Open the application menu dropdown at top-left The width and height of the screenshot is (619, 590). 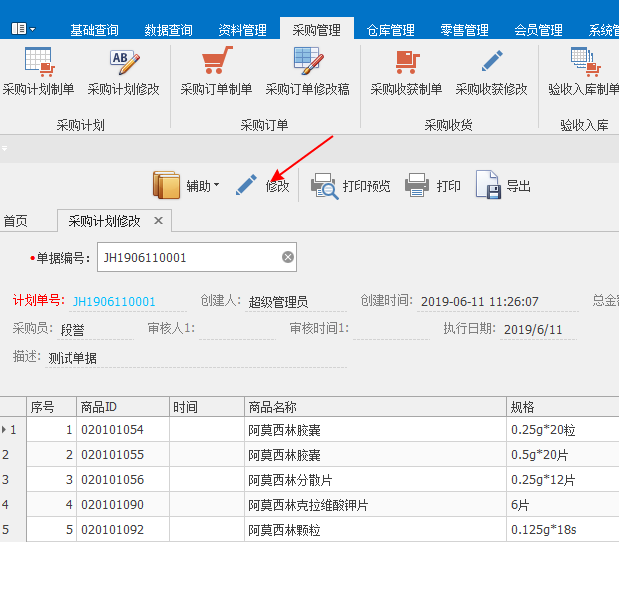click(x=23, y=29)
